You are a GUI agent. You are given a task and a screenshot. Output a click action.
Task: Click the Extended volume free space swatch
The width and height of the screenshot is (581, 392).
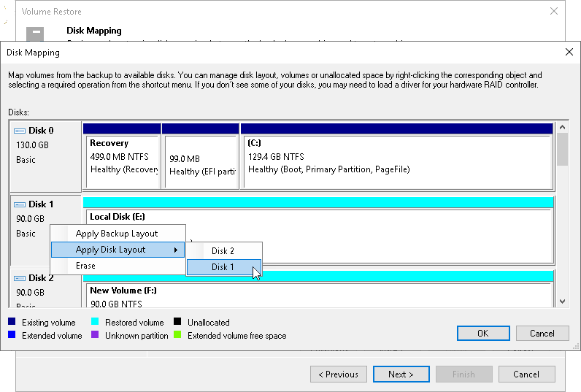pos(177,334)
